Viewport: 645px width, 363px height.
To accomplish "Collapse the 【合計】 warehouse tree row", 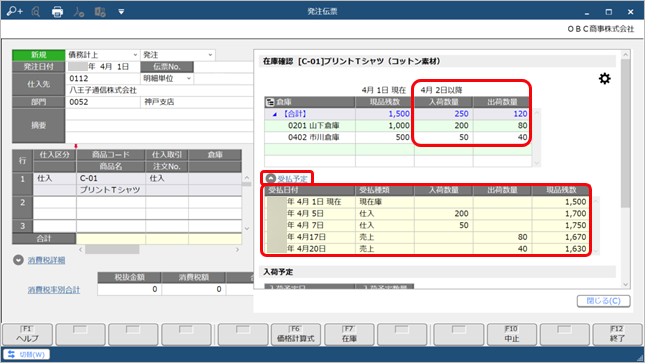I will [x=275, y=114].
